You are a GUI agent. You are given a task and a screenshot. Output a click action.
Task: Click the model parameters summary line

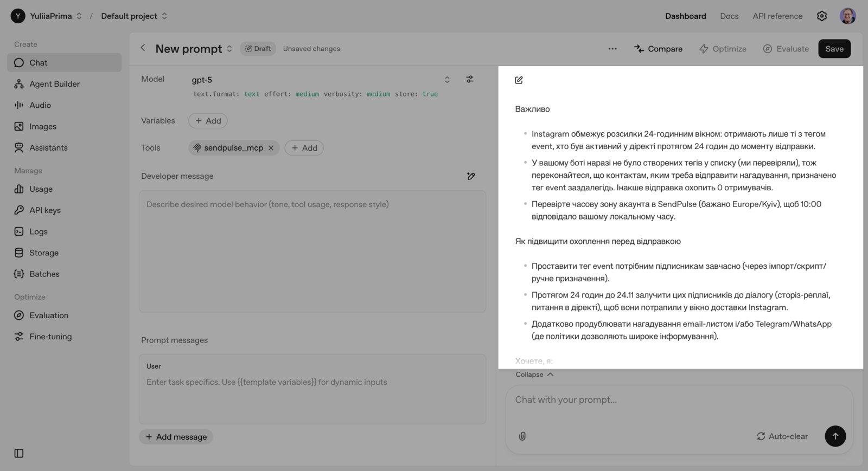[x=315, y=94]
